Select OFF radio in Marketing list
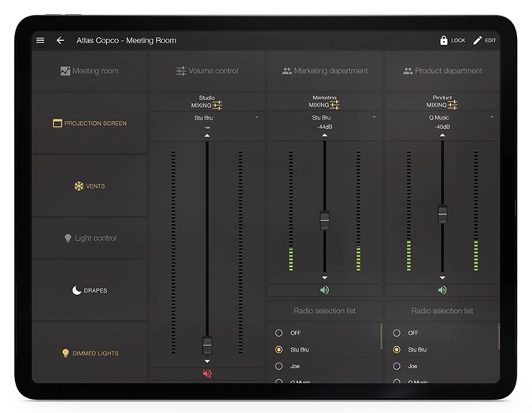Viewport: 532px width, 413px height. 279,333
